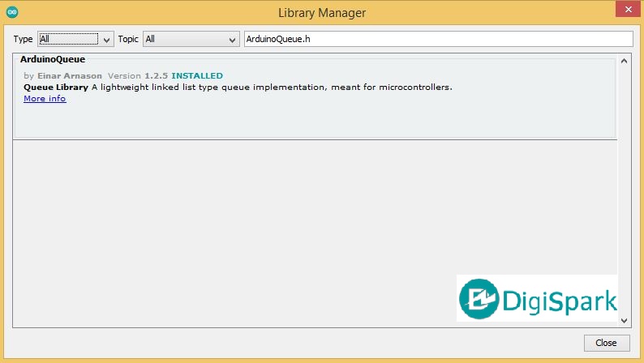Open the Topic dropdown set to All
644x363 pixels.
click(x=191, y=39)
